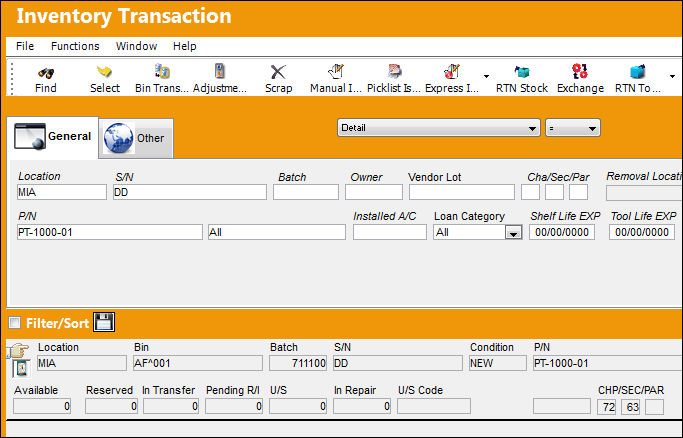Open the equals operator dropdown
The height and width of the screenshot is (438, 683).
coord(573,128)
